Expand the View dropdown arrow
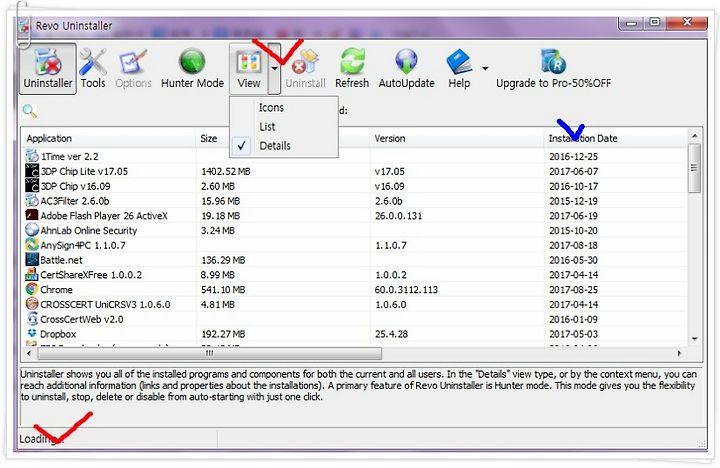Image resolution: width=720 pixels, height=468 pixels. point(274,69)
